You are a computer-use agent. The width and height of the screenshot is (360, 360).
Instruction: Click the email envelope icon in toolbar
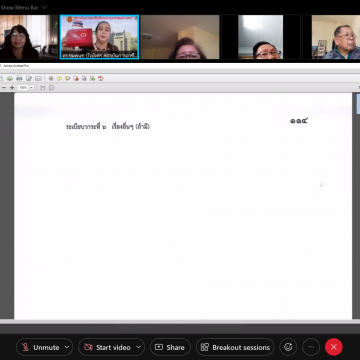pos(39,78)
